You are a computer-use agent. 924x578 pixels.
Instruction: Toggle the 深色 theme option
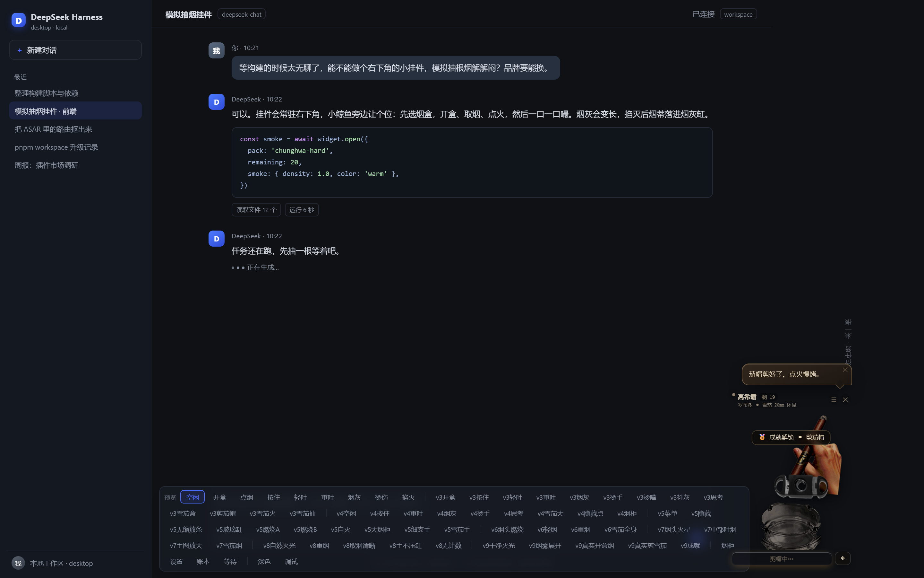264,561
